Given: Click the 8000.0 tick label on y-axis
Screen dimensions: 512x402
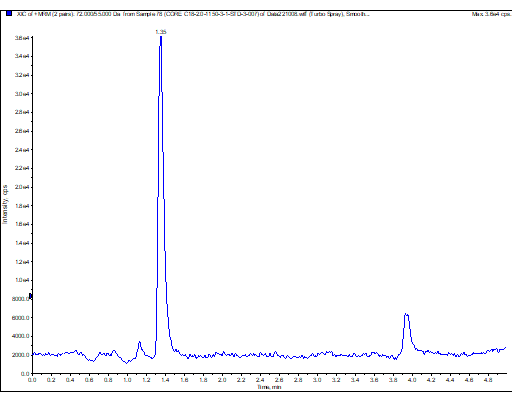Looking at the screenshot, I should pyautogui.click(x=20, y=299).
